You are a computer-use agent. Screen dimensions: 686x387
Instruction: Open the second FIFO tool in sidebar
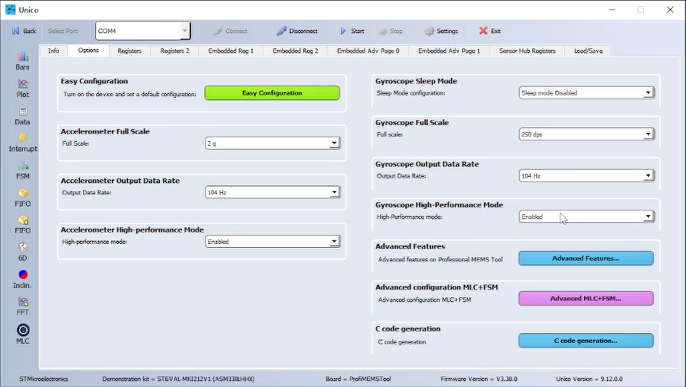(23, 225)
